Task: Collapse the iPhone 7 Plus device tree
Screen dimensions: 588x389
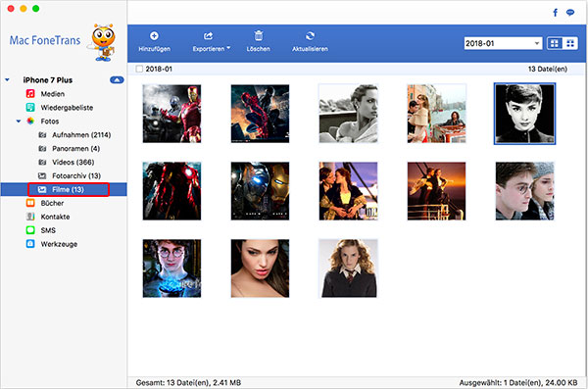Action: tap(7, 80)
